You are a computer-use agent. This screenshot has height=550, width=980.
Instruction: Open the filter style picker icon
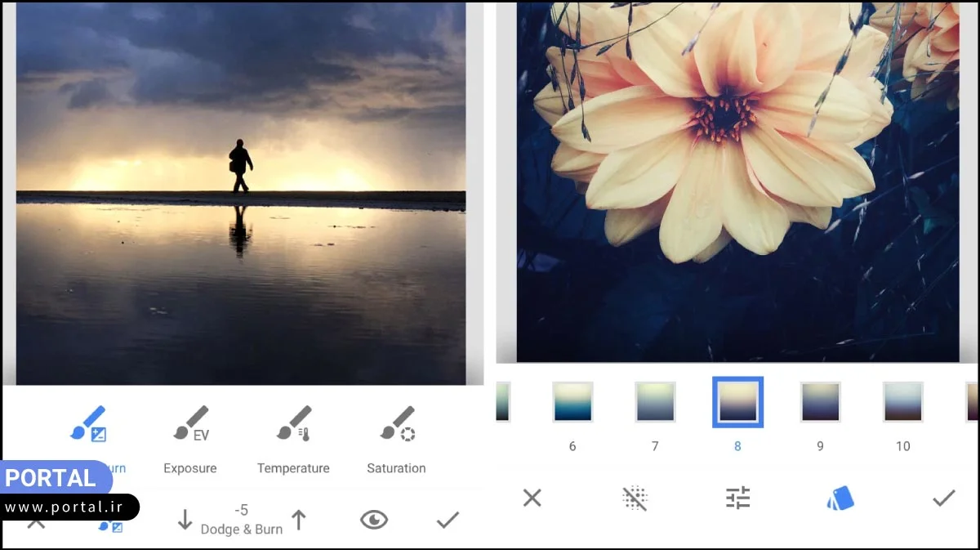[840, 497]
